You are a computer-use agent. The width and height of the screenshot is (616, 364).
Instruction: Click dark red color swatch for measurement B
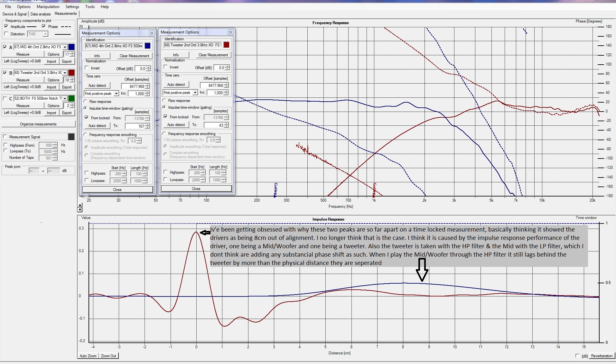(71, 73)
